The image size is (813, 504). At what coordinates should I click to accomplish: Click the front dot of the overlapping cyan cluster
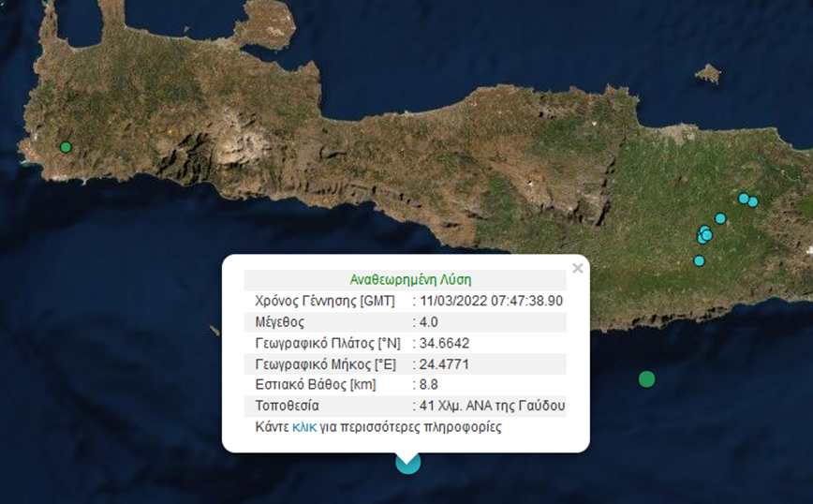(707, 235)
